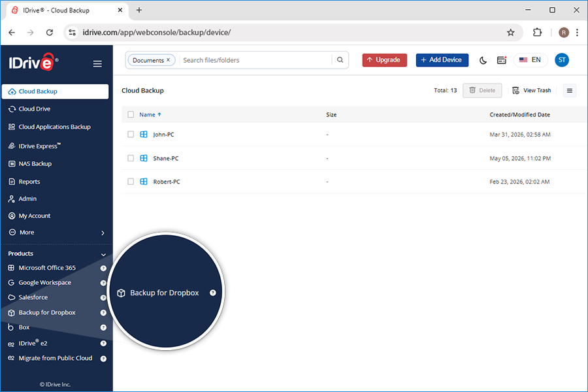Open the Robert-PC device
This screenshot has height=392, width=588.
click(167, 182)
